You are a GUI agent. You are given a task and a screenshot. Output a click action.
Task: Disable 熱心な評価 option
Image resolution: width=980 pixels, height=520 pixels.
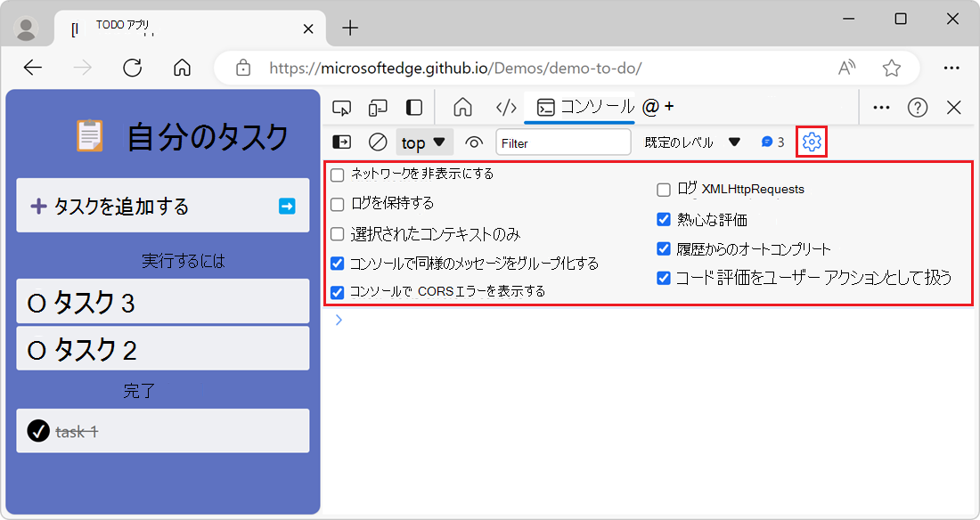[663, 219]
